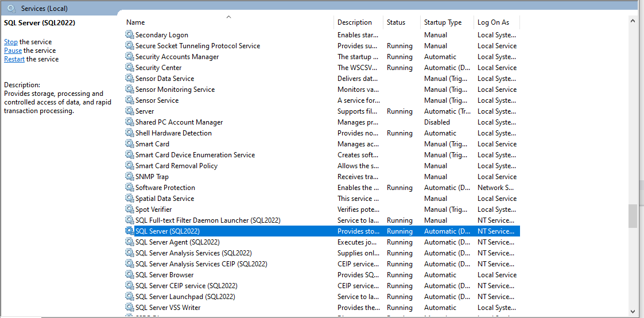The image size is (644, 318).
Task: Click the Spot Verifier service icon
Action: click(129, 210)
